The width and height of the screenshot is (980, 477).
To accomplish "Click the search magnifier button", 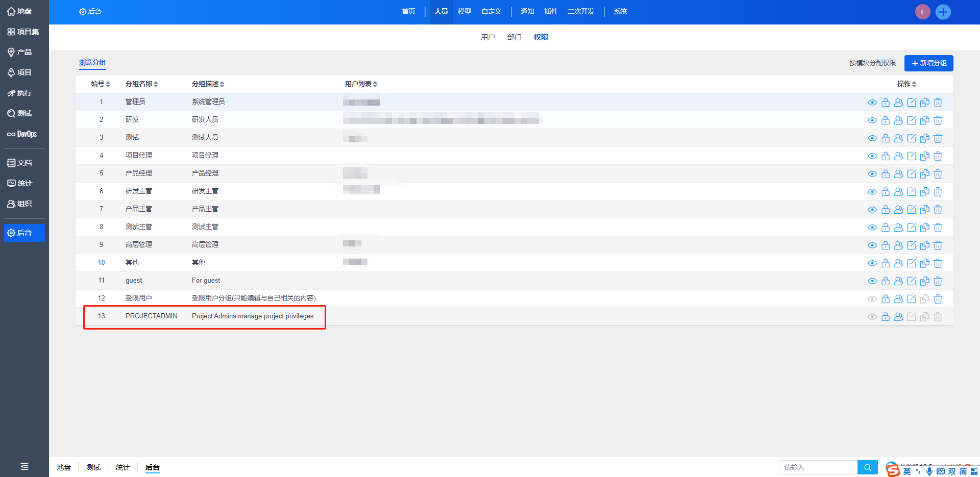I will 868,467.
